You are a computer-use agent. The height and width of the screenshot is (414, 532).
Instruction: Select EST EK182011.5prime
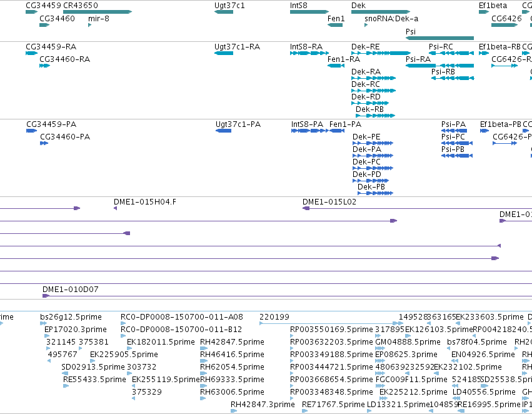click(x=129, y=348)
